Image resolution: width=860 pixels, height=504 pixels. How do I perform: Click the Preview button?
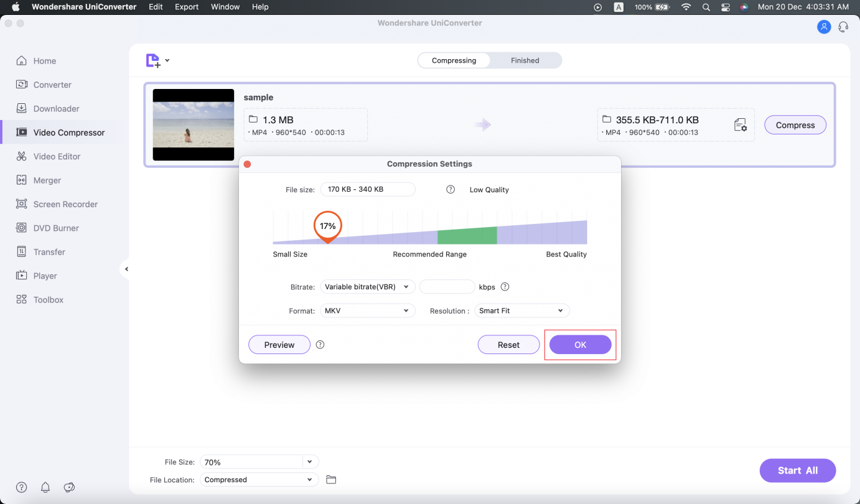(279, 345)
